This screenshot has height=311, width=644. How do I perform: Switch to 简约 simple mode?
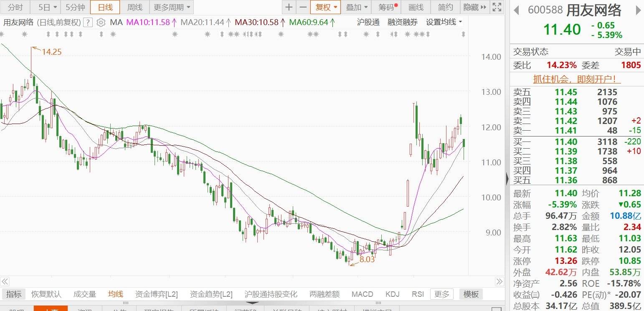pos(445,7)
